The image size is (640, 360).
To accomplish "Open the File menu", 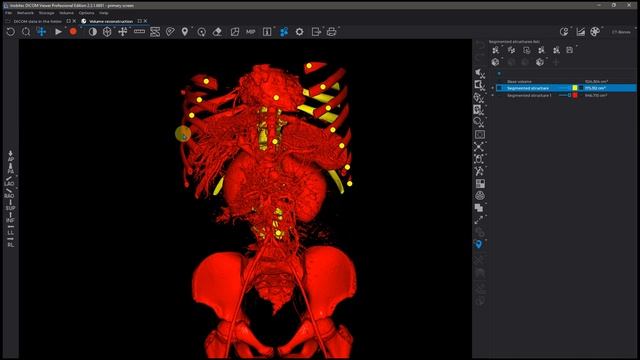I will click(8, 13).
